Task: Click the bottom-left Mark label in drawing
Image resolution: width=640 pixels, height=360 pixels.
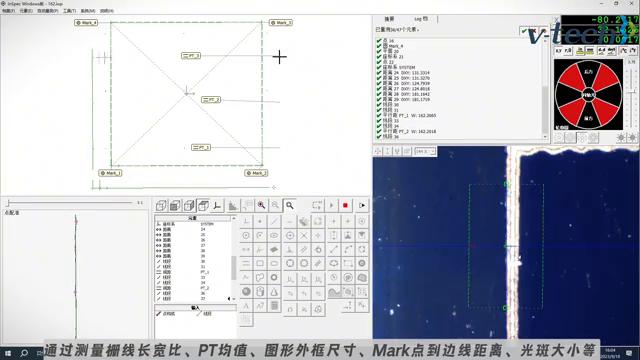Action: tap(110, 173)
